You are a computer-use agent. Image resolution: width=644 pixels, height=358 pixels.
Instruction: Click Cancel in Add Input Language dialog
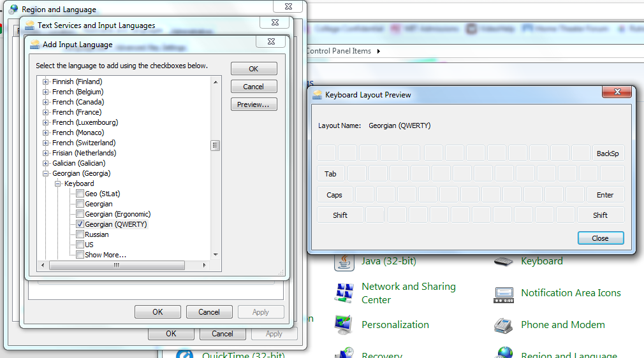(x=254, y=87)
